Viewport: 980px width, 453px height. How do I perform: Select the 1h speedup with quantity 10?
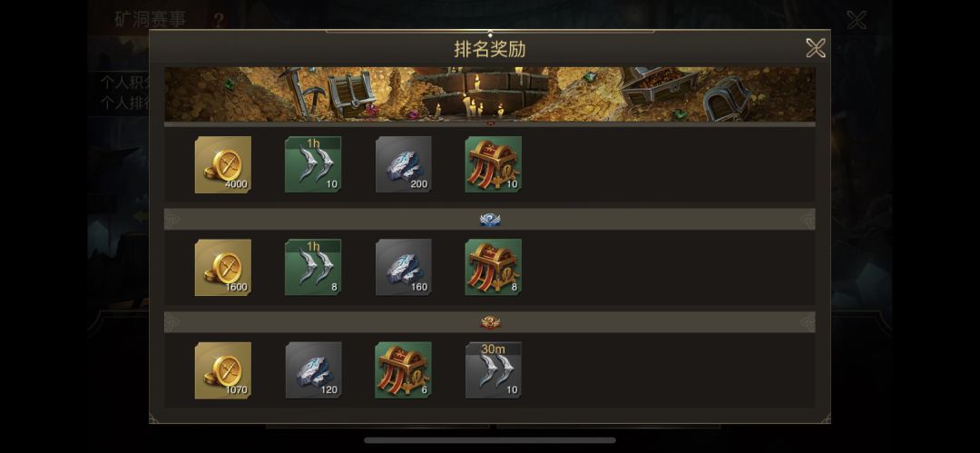313,164
